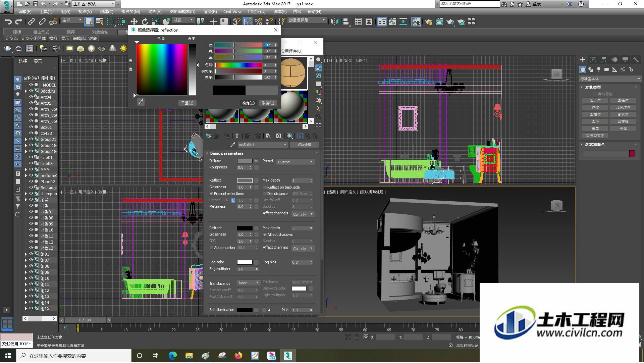The width and height of the screenshot is (644, 363).
Task: Click the Undo arrow in main toolbar
Action: (8, 22)
